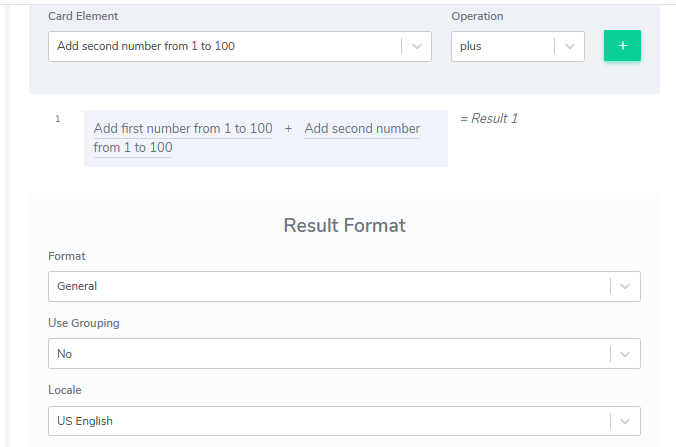Click the Format field chevron arrow
The width and height of the screenshot is (676, 447).
coord(625,286)
